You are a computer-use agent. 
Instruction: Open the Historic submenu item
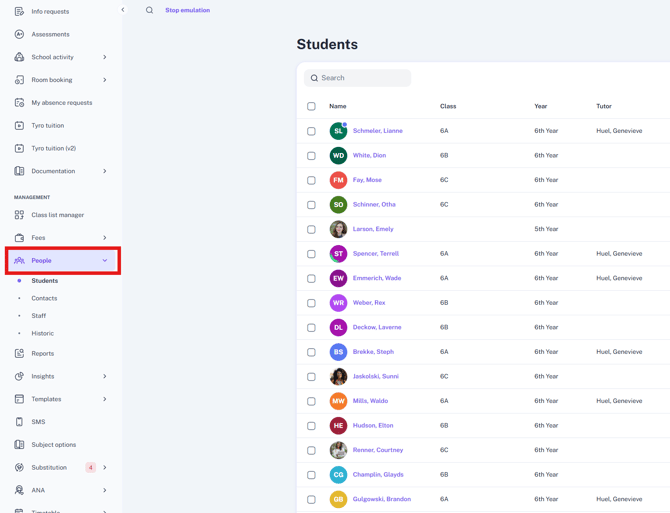pyautogui.click(x=43, y=333)
